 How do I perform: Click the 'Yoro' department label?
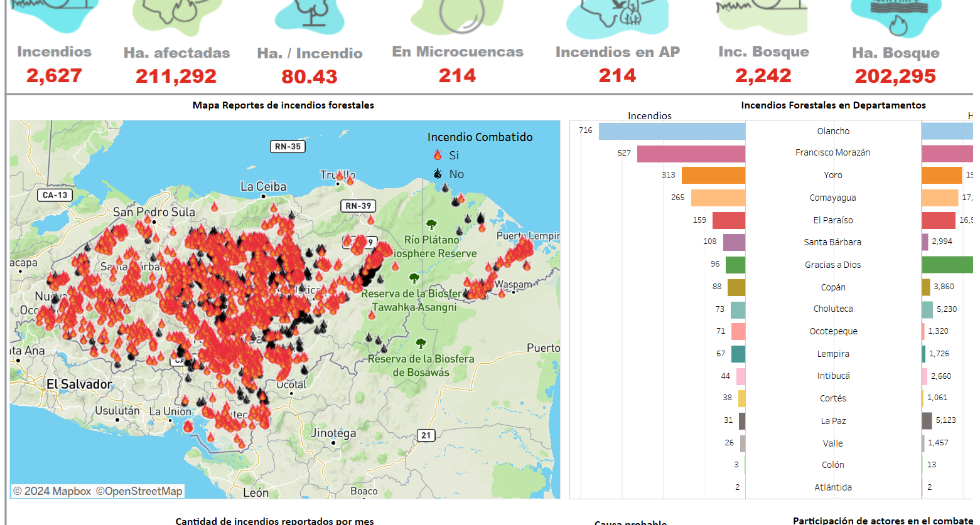tap(833, 175)
